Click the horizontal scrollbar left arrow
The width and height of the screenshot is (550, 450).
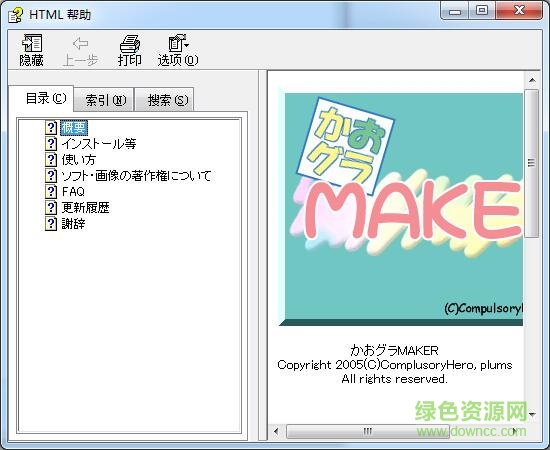[276, 431]
